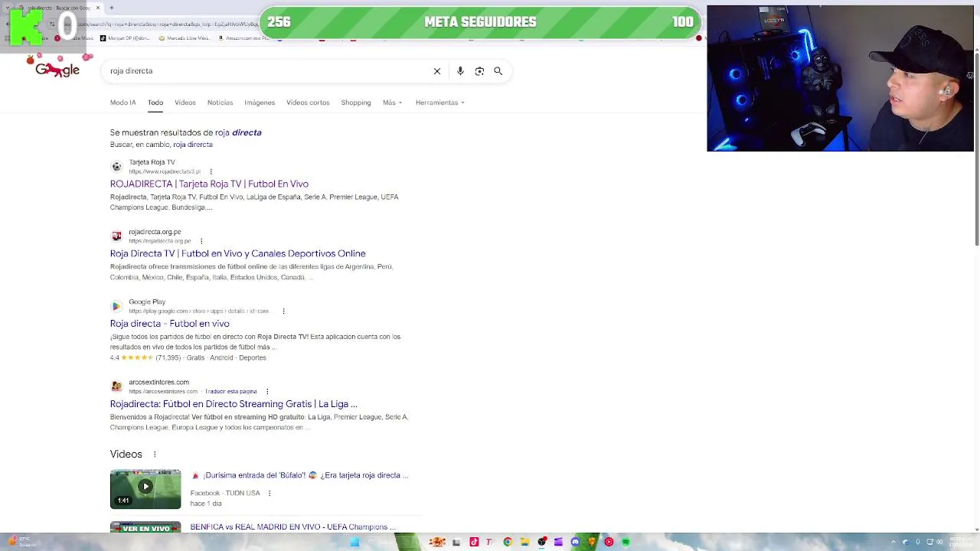Open options for the Google Play result
The image size is (980, 551).
283,311
